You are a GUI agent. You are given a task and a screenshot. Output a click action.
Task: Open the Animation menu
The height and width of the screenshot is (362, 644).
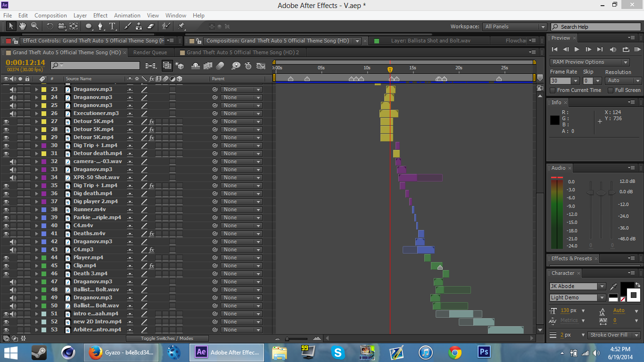coord(127,16)
